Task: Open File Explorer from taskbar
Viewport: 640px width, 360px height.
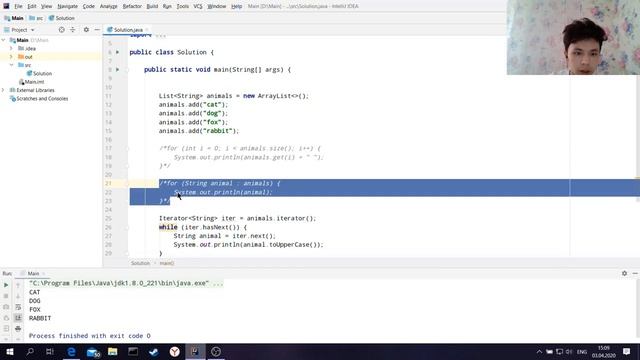Action: [x=113, y=352]
